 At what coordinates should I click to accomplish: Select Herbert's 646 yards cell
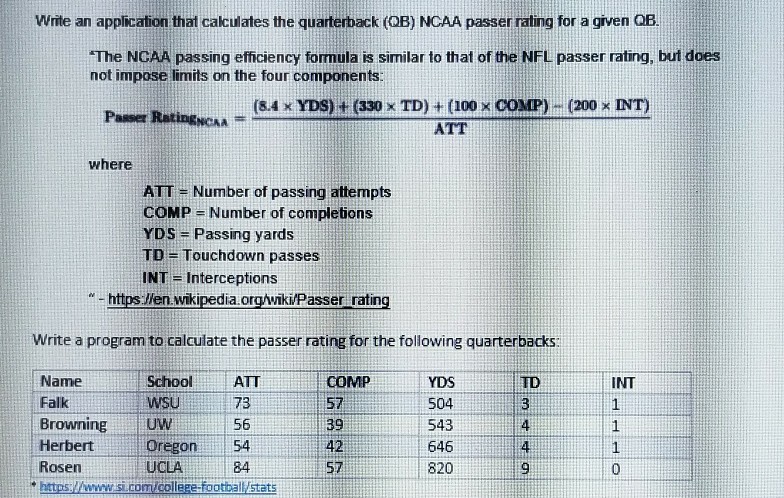[440, 445]
